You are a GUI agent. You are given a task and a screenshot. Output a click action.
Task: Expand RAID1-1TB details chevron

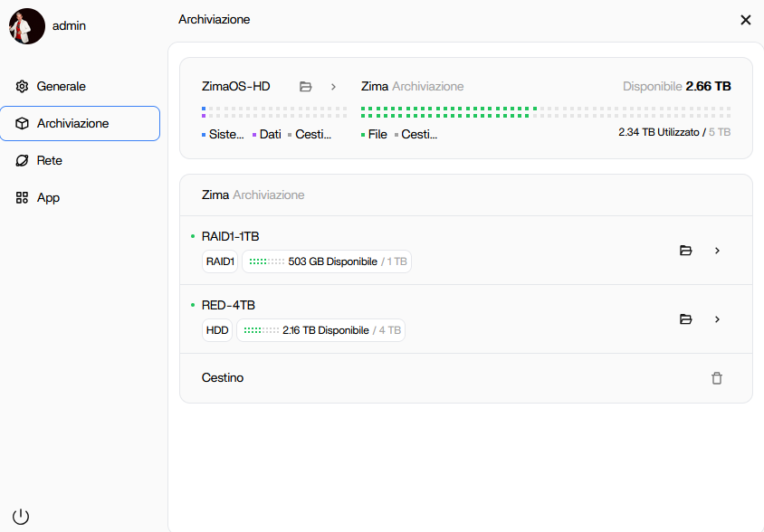718,251
